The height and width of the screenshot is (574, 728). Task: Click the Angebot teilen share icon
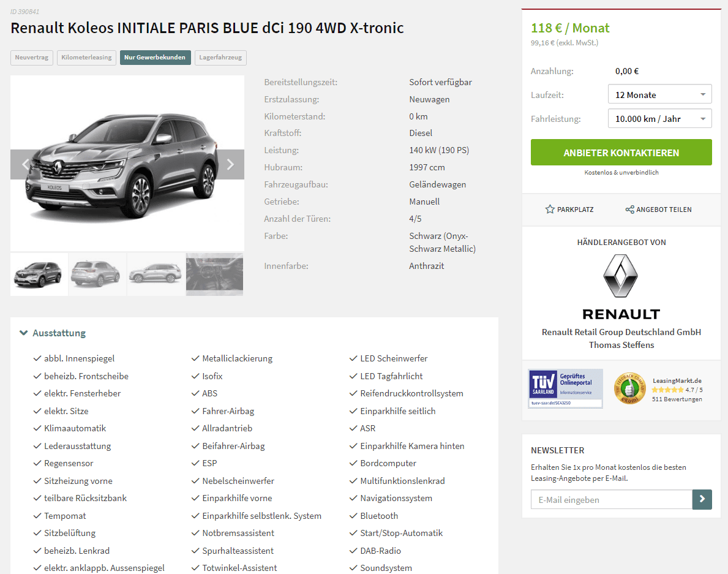click(629, 210)
